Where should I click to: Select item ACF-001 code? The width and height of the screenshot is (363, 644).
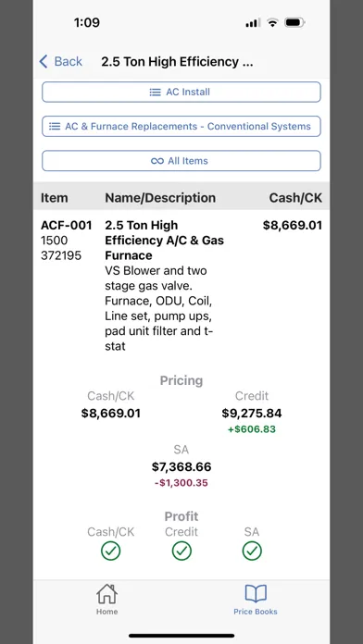click(66, 225)
